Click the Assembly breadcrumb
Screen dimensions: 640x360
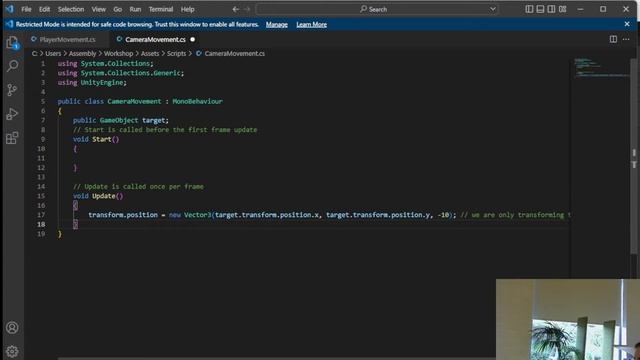(82, 53)
